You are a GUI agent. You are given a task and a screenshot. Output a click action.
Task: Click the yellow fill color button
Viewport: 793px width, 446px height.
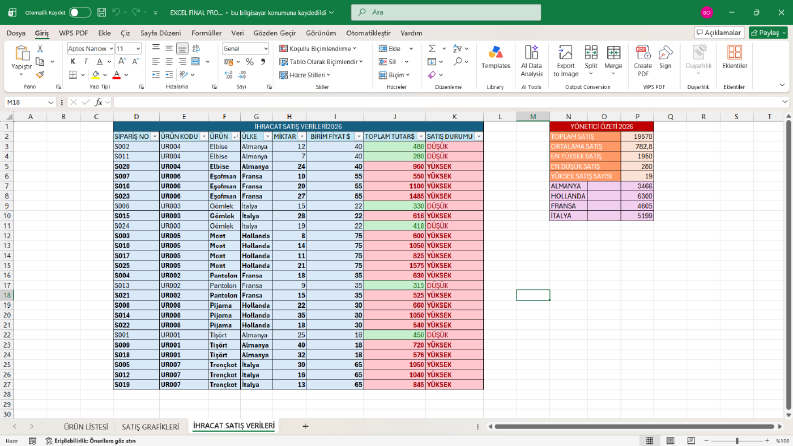point(96,75)
